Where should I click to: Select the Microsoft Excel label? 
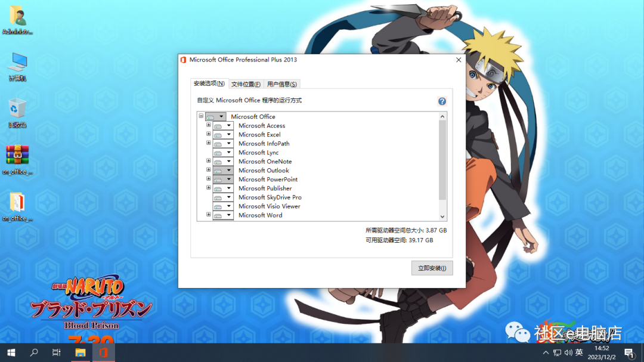coord(259,135)
